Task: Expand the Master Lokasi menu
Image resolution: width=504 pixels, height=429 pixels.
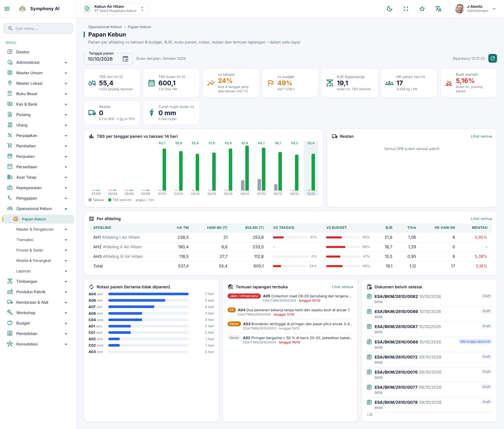Action: click(x=38, y=83)
